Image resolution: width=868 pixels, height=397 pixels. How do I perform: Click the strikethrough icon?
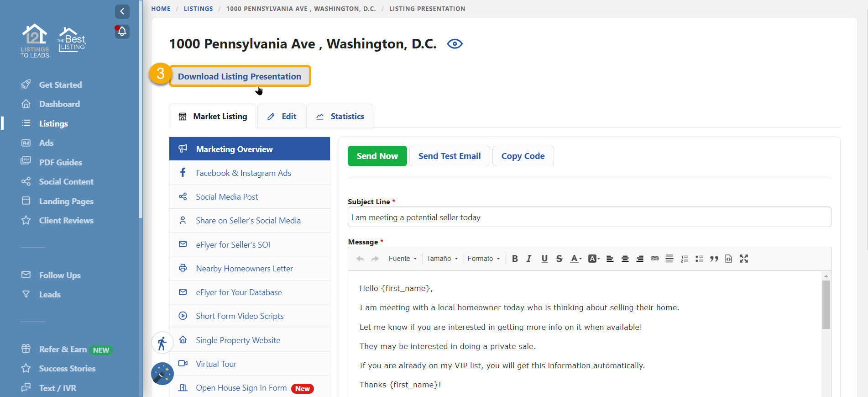pyautogui.click(x=559, y=259)
